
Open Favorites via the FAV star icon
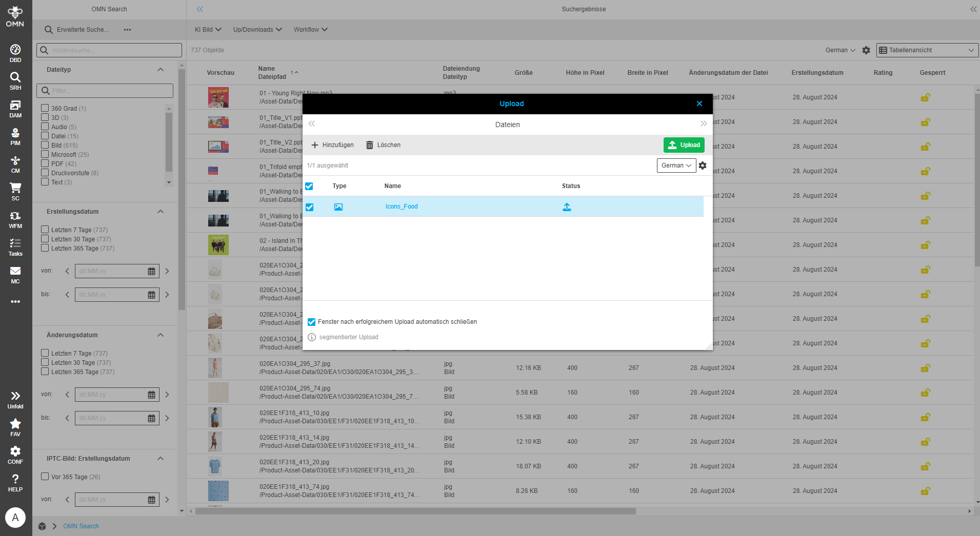coord(15,424)
